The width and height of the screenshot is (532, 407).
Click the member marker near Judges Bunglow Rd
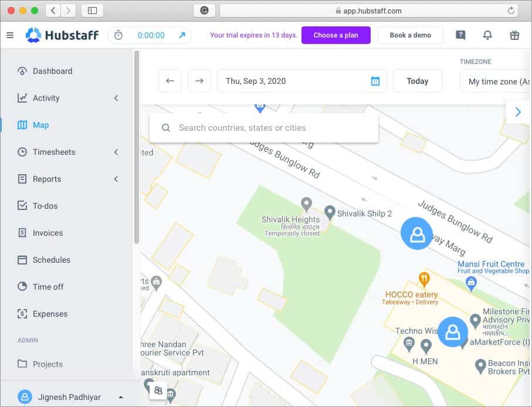416,233
